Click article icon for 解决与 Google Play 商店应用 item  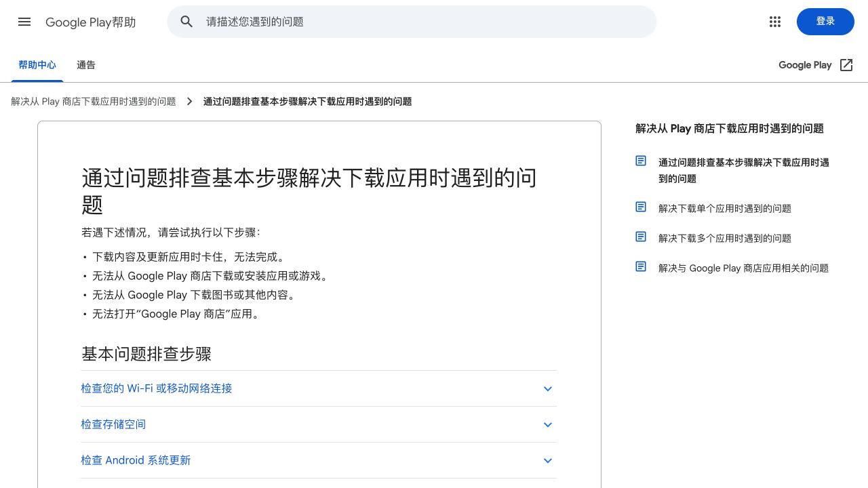(641, 266)
